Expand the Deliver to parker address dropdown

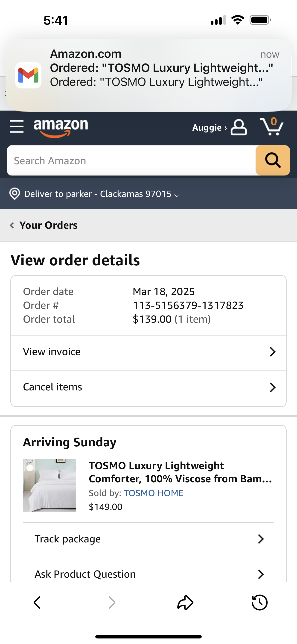177,195
